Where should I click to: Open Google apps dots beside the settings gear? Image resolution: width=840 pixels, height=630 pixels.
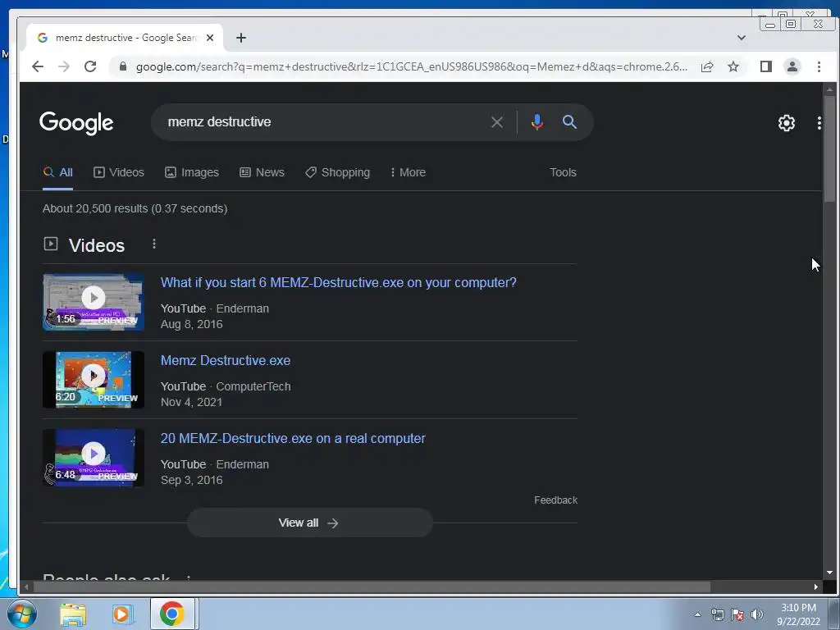click(819, 123)
